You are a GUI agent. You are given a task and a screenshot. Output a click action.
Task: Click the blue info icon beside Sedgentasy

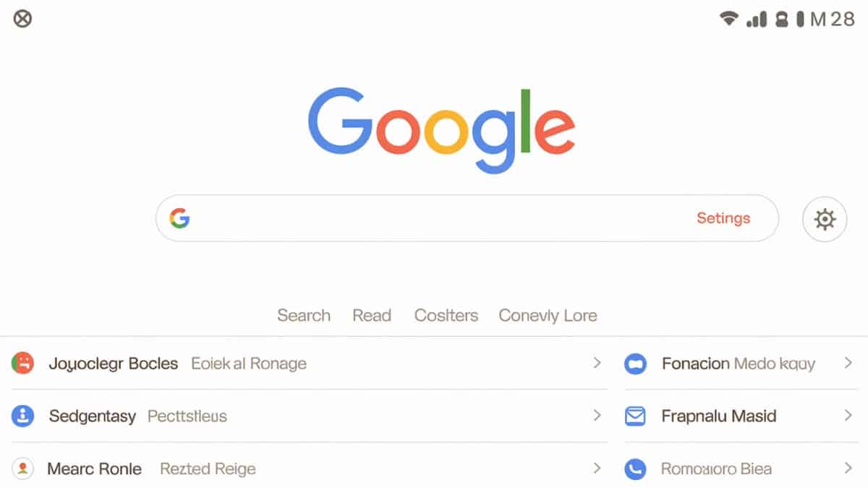22,416
